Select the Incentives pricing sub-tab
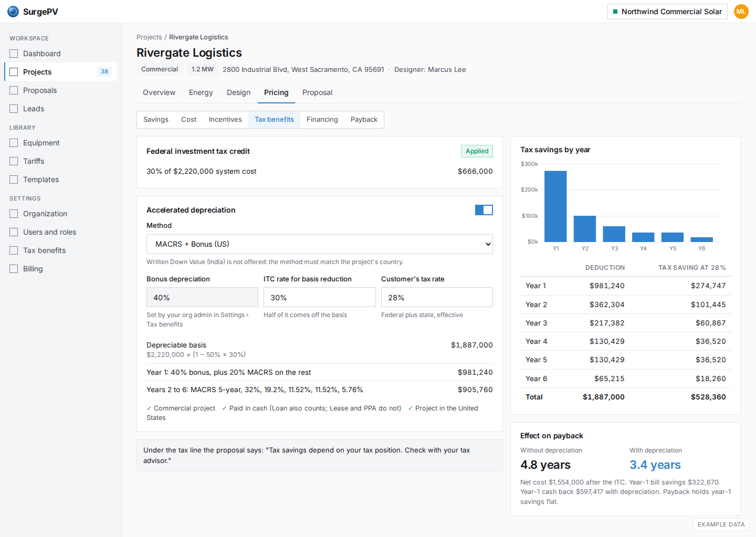Viewport: 756px width, 537px height. 225,120
